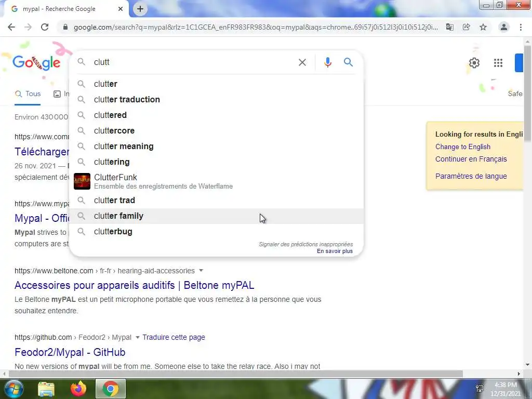Screen dimensions: 532x399
Task: Expand the beltone.com result dropdown arrow
Action: pos(201,271)
